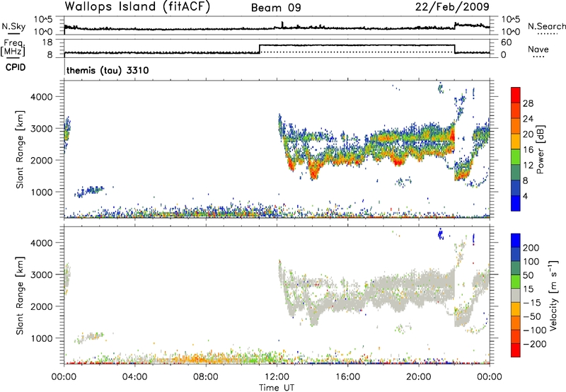Click the '-200' velocity colorbar value
This screenshot has height=392, width=566.
[x=534, y=344]
